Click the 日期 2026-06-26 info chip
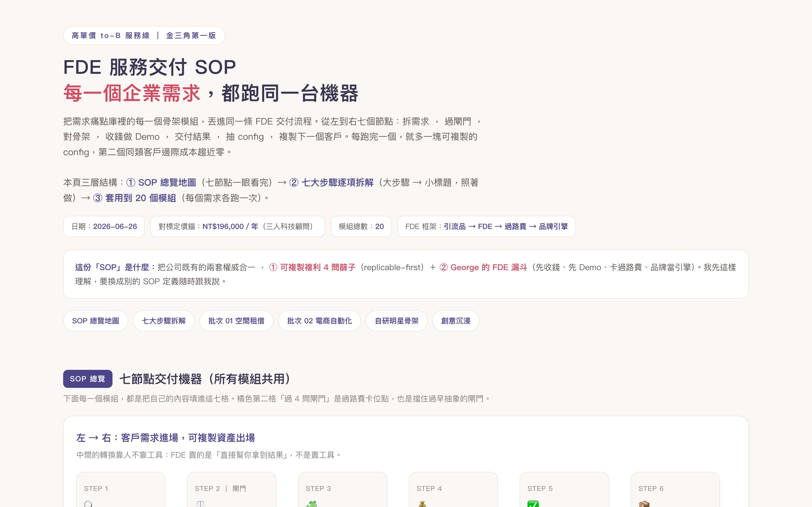Screen dimensions: 812x507 click(x=104, y=226)
